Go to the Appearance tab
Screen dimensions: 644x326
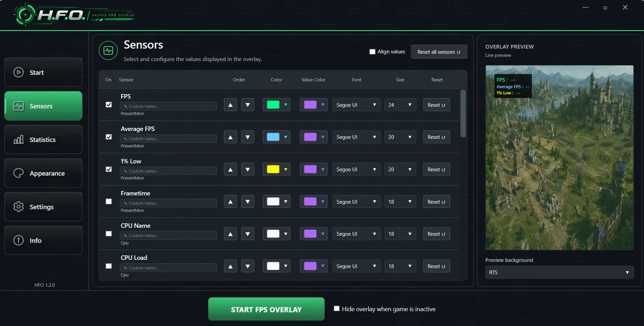pos(43,173)
